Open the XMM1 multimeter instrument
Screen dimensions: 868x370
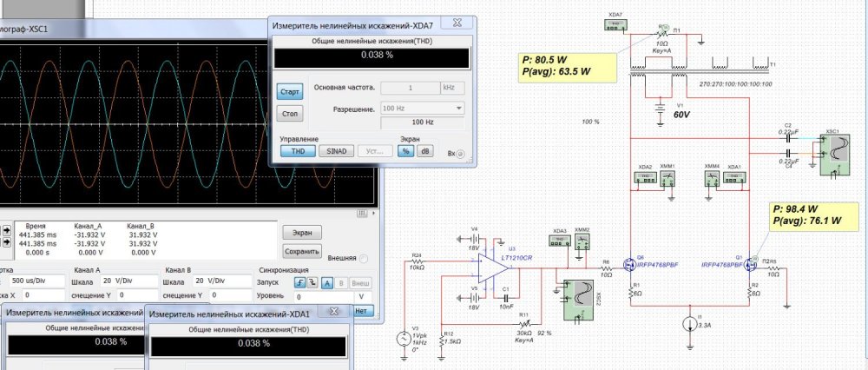pos(667,178)
